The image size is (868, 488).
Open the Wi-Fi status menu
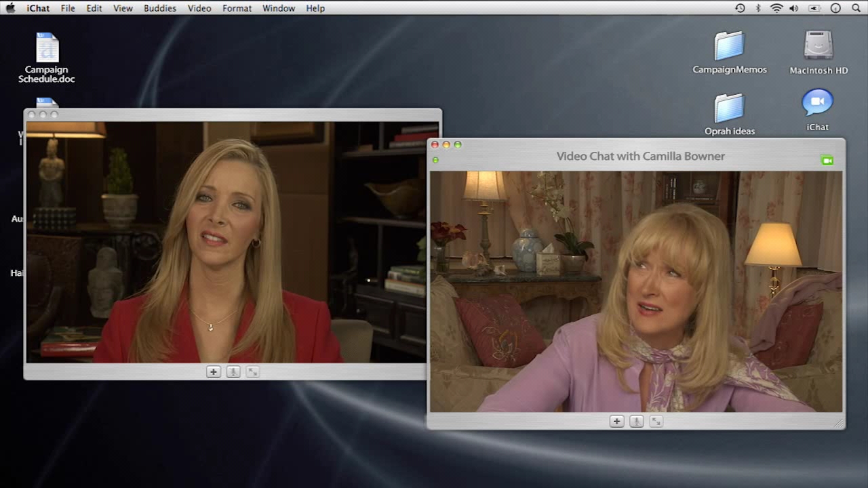(776, 8)
